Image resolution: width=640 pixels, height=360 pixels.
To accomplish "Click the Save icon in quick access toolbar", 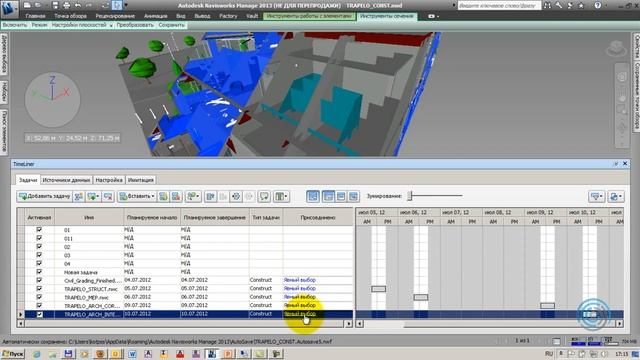I will pyautogui.click(x=55, y=5).
